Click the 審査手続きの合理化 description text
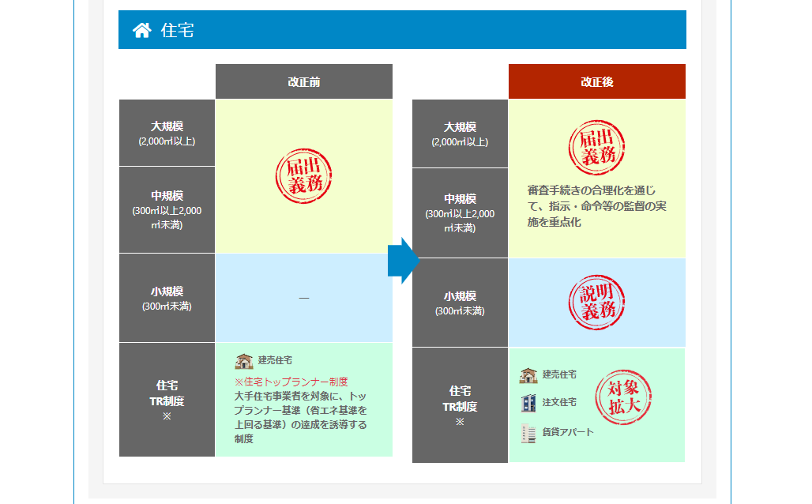812x504 pixels. [596, 206]
